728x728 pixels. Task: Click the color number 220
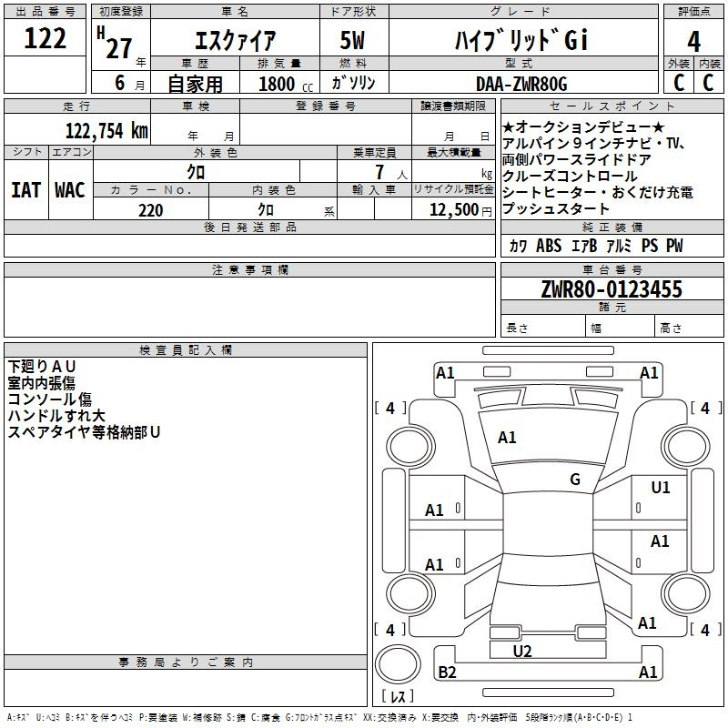(150, 210)
